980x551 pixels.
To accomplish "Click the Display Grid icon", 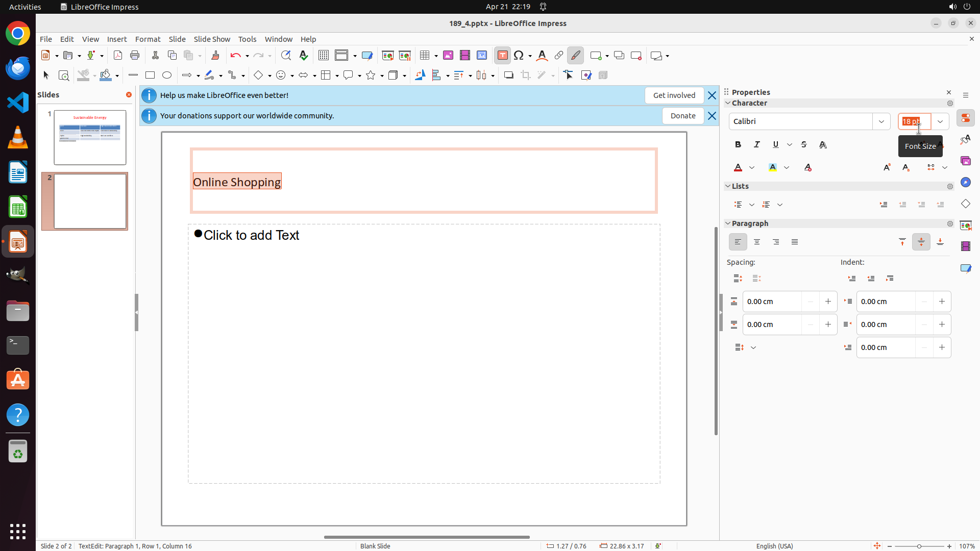I will click(x=324, y=56).
